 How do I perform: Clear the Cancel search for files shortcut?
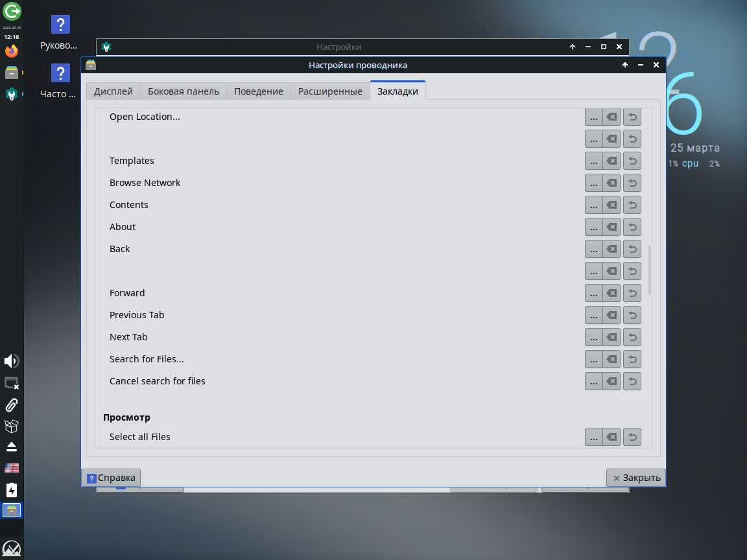[x=611, y=381]
